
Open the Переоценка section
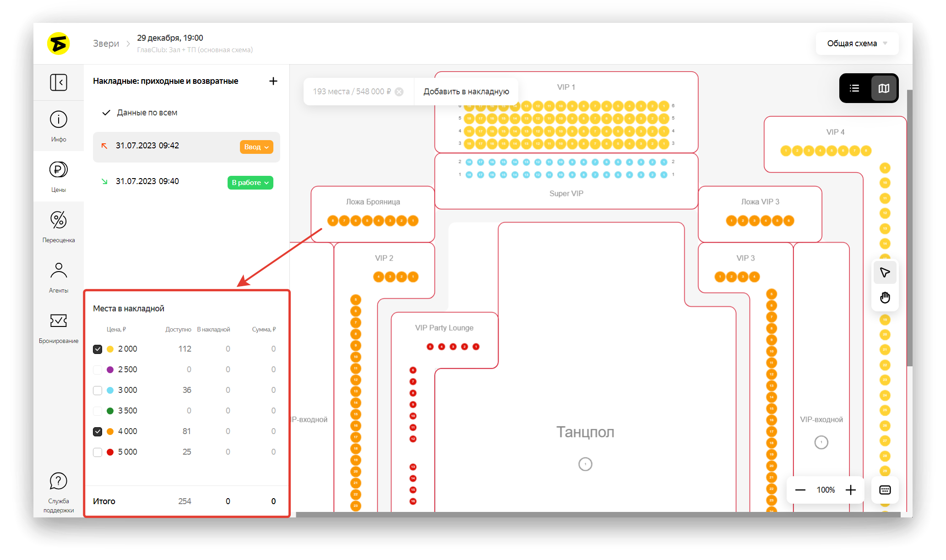click(59, 227)
